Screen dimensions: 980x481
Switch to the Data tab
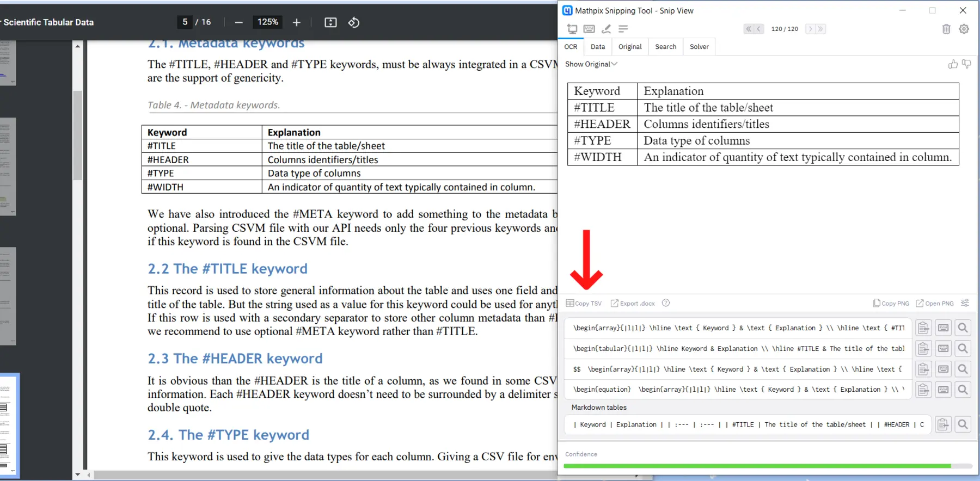tap(598, 47)
